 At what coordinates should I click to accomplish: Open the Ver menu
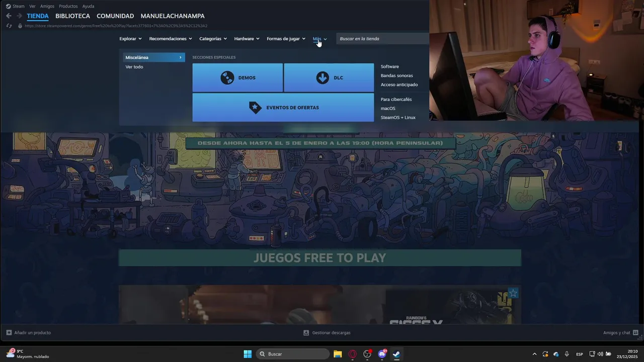click(32, 6)
